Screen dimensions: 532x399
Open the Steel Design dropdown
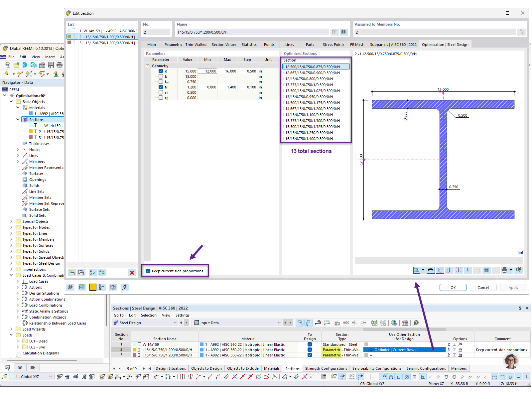coord(175,323)
